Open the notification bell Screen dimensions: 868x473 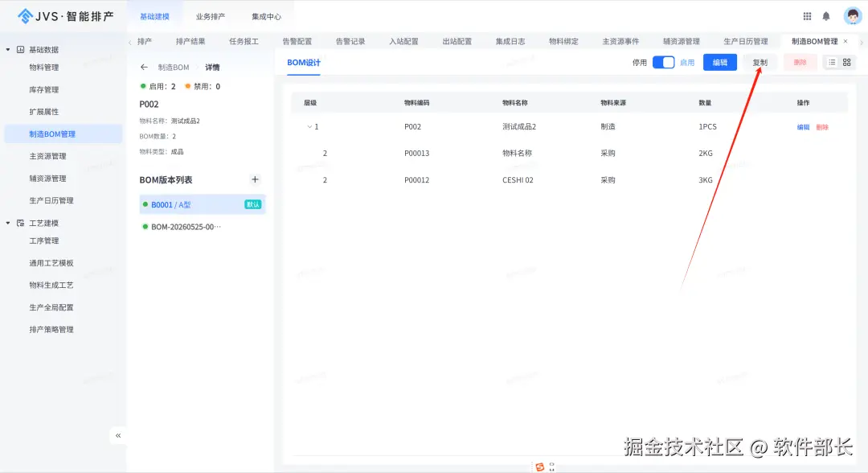pos(826,17)
